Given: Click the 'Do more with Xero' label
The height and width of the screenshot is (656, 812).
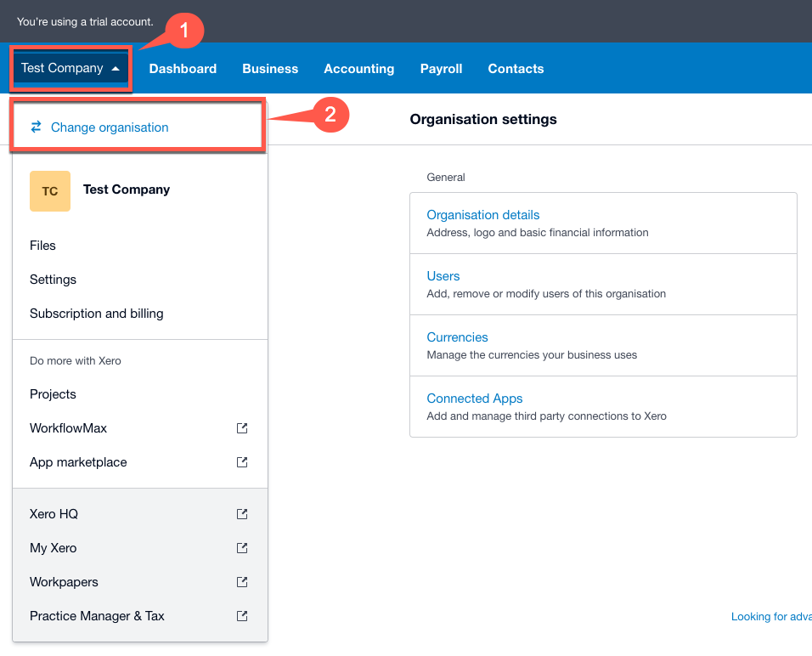Looking at the screenshot, I should (x=75, y=360).
